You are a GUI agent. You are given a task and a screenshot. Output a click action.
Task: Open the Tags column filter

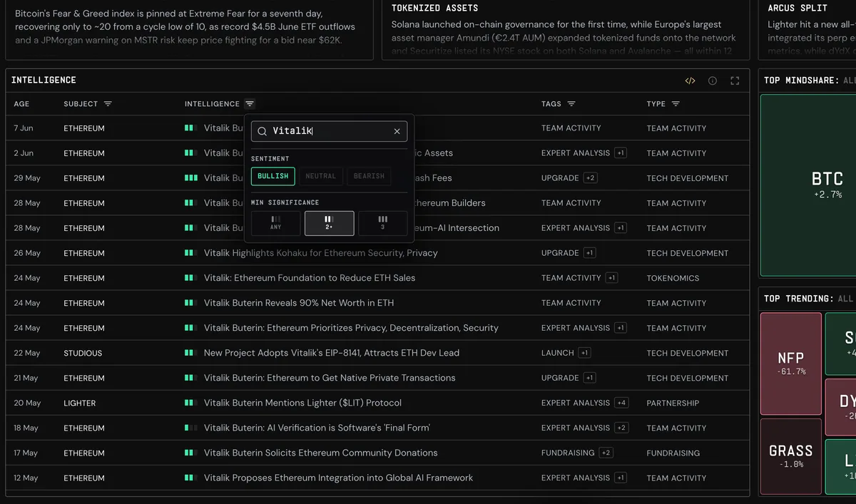point(571,104)
